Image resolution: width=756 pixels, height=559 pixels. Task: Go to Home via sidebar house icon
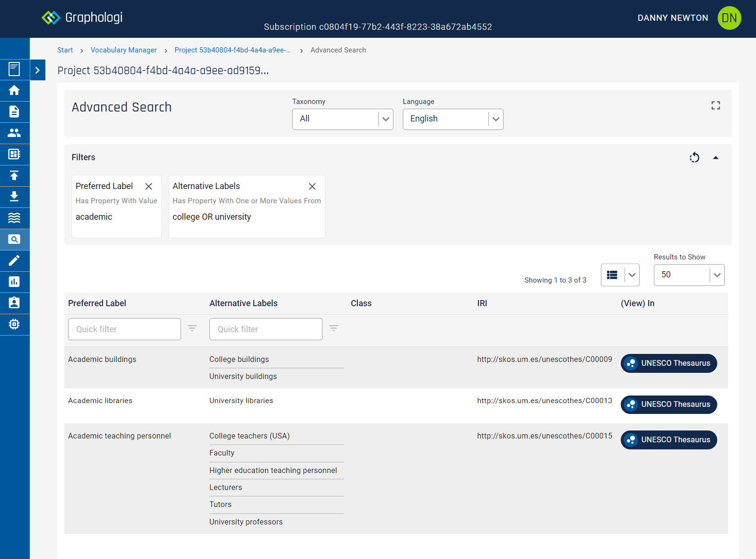(14, 90)
